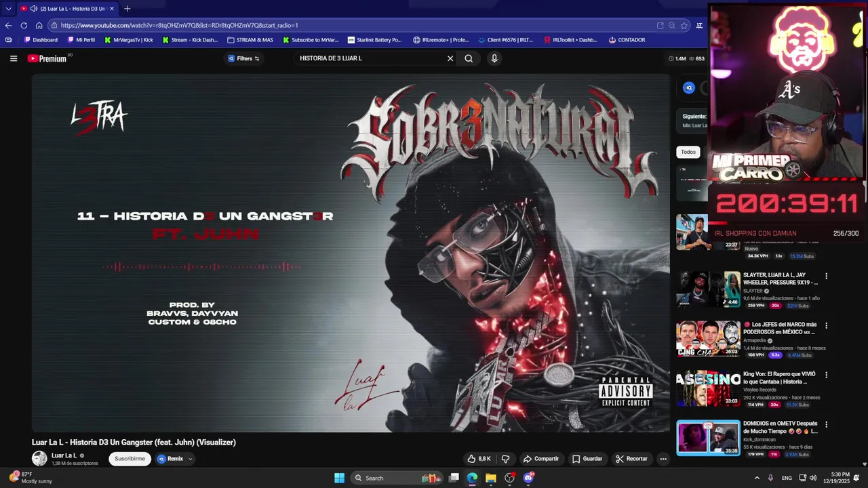The image size is (868, 488).
Task: Click the Suscribirme button
Action: coord(130,459)
